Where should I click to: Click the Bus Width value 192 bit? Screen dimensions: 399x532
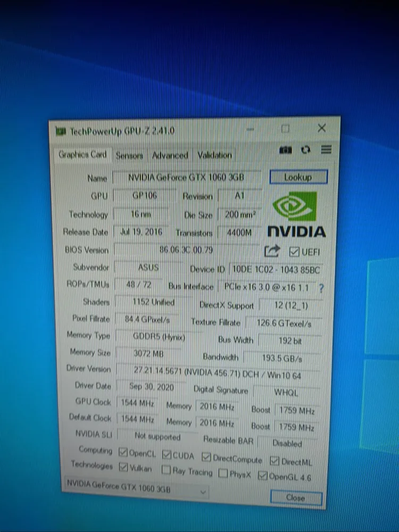(x=290, y=340)
